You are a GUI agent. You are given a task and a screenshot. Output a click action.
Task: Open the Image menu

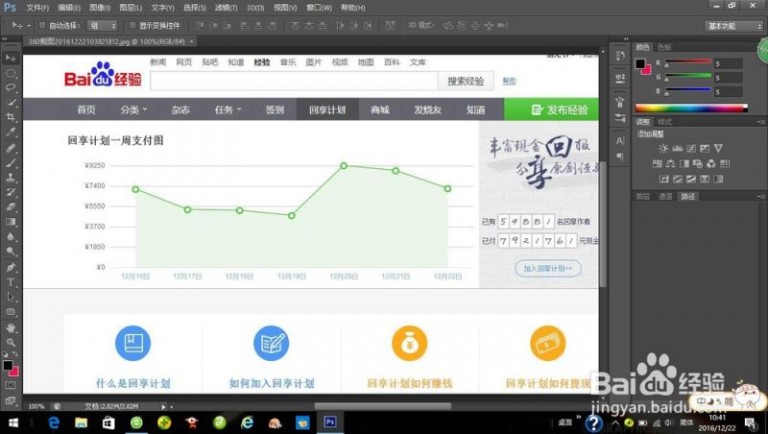tap(99, 8)
